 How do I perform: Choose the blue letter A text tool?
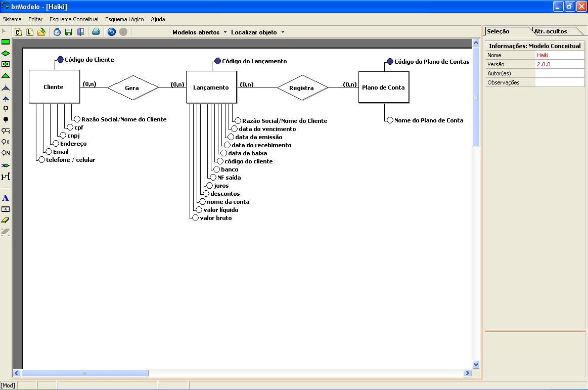coord(6,198)
